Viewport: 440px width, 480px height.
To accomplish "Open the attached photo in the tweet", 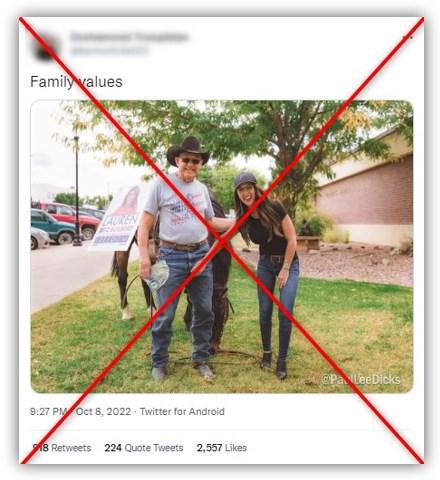I will point(222,246).
